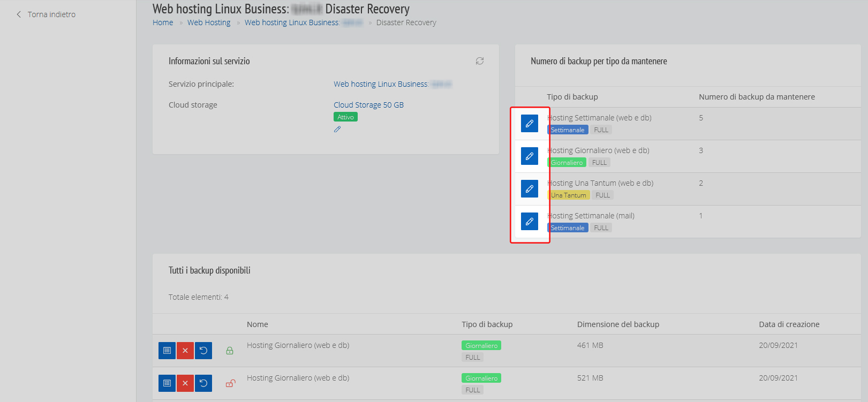
Task: Click the Nome column header
Action: [x=258, y=324]
